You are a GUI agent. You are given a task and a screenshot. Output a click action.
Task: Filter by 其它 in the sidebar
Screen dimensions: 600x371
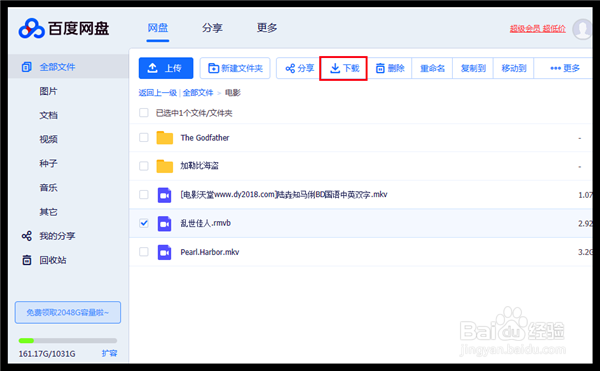pyautogui.click(x=48, y=212)
